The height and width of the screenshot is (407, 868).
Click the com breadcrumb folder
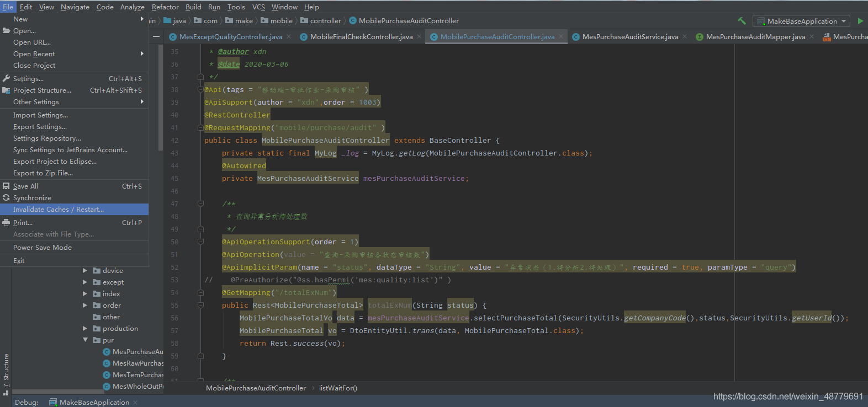(x=205, y=20)
